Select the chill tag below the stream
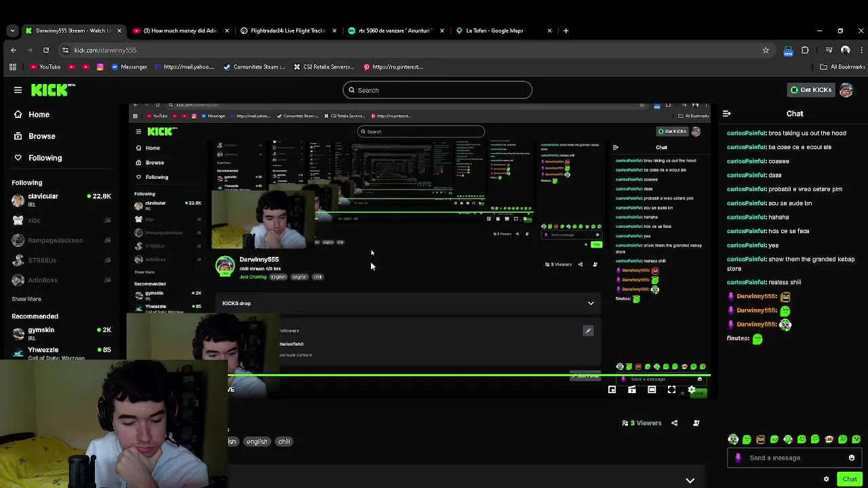The width and height of the screenshot is (868, 488). [x=284, y=441]
